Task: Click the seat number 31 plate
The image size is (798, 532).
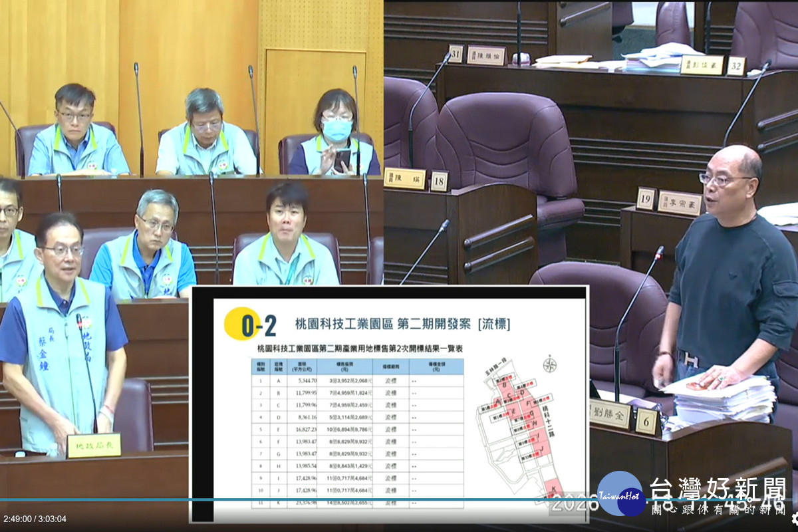Action: coord(456,53)
